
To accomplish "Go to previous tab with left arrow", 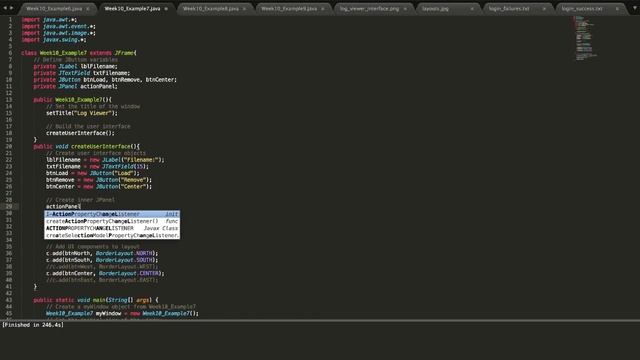I will [x=5, y=8].
